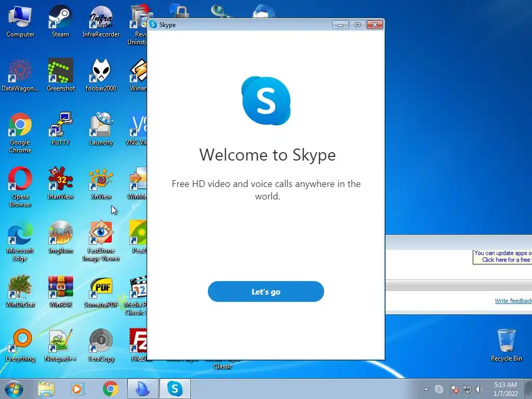Click the Skype logo in welcome screen
The width and height of the screenshot is (532, 399).
click(266, 101)
